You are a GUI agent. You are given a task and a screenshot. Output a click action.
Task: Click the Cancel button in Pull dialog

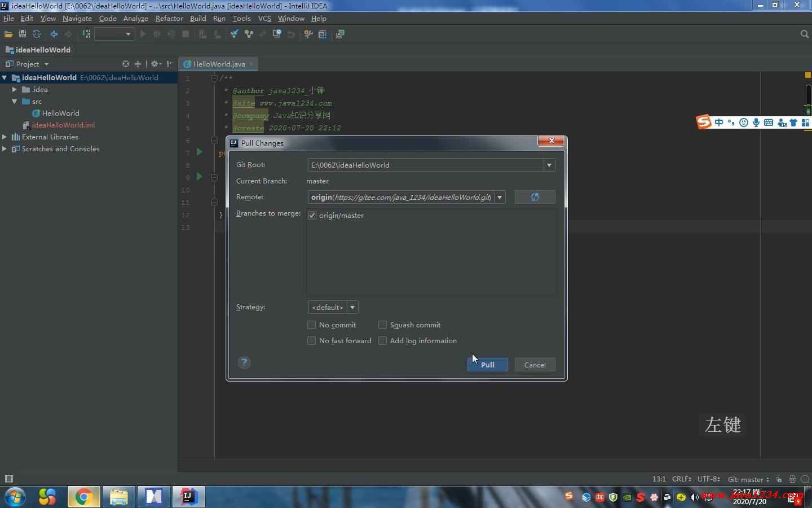point(535,365)
